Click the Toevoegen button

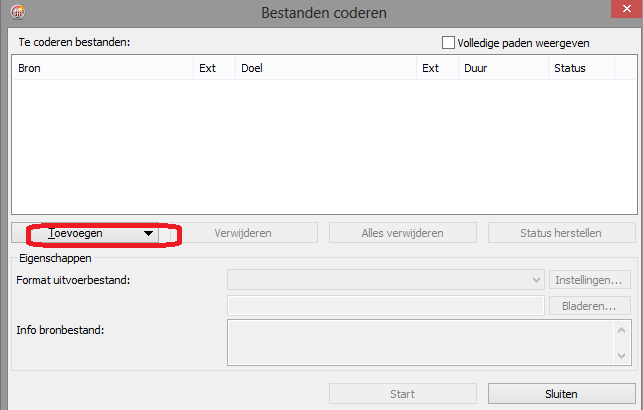click(x=85, y=233)
